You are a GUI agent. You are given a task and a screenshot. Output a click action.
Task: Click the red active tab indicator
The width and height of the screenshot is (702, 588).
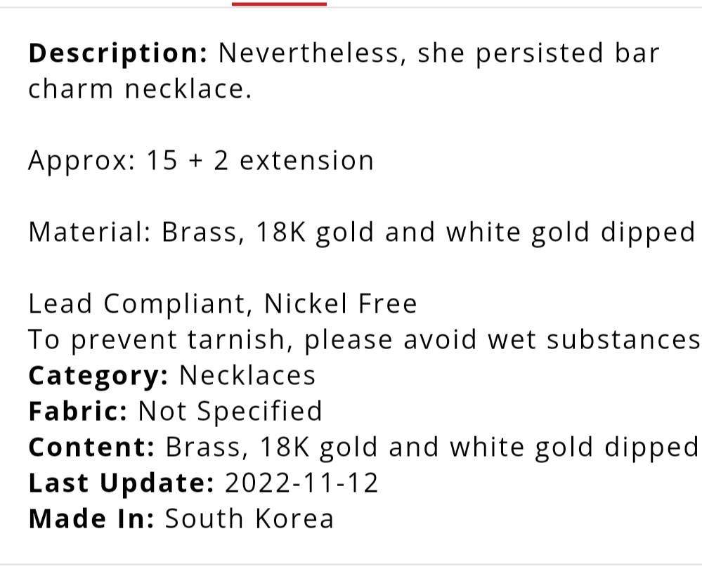pyautogui.click(x=279, y=4)
